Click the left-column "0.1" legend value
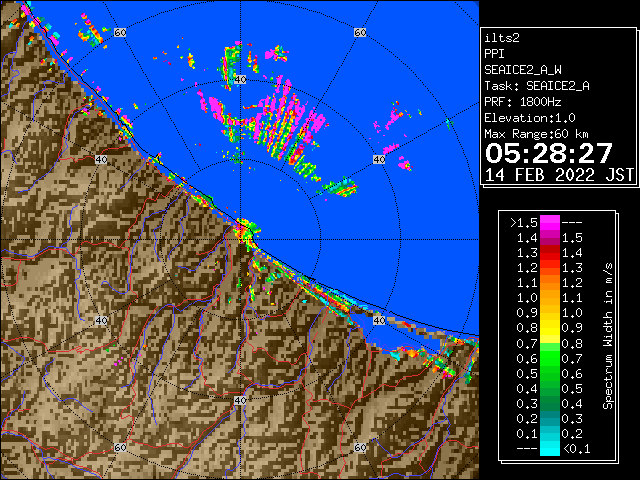The image size is (640, 480). tap(527, 434)
